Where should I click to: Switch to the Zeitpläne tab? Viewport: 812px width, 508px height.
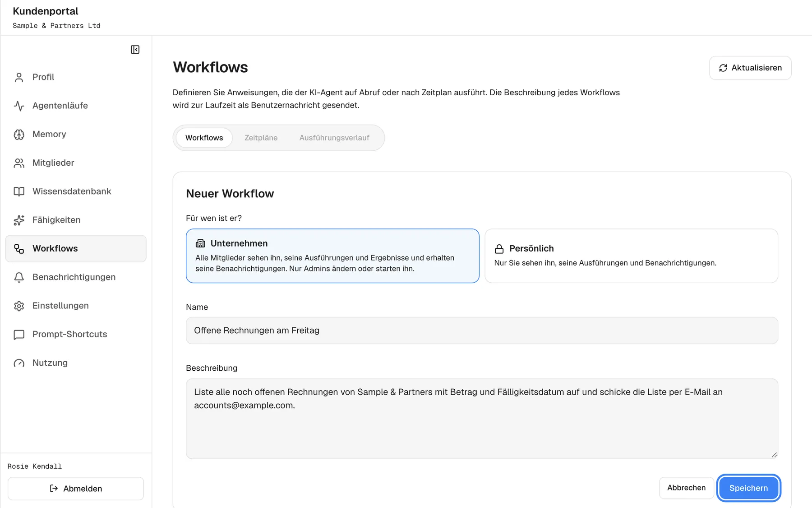(261, 138)
